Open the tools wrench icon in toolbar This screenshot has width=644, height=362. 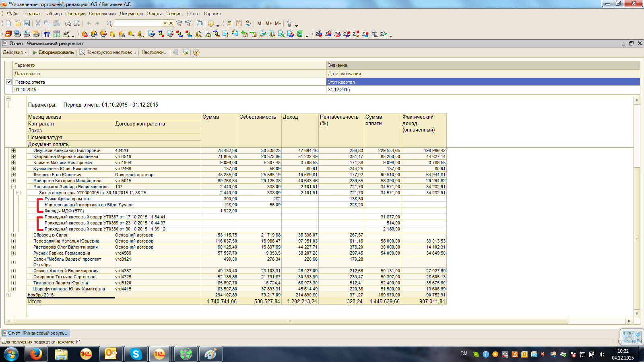tap(289, 23)
